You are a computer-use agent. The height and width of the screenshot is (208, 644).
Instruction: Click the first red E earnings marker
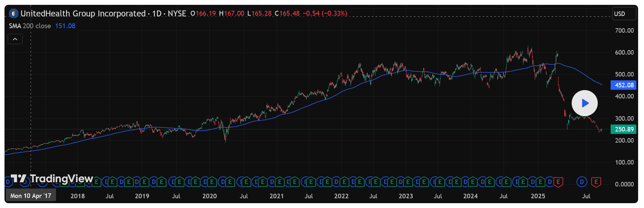558,182
